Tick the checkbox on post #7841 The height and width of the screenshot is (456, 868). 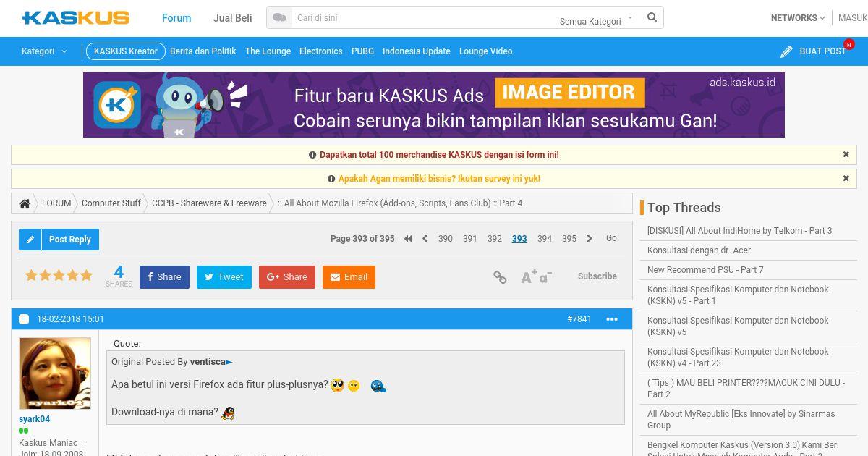coord(24,319)
